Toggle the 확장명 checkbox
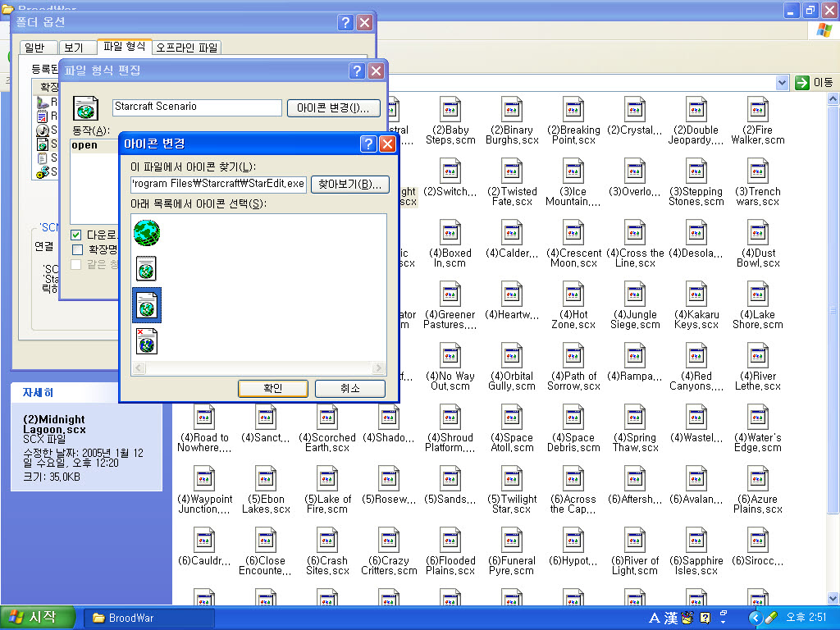The image size is (840, 630). click(x=77, y=249)
